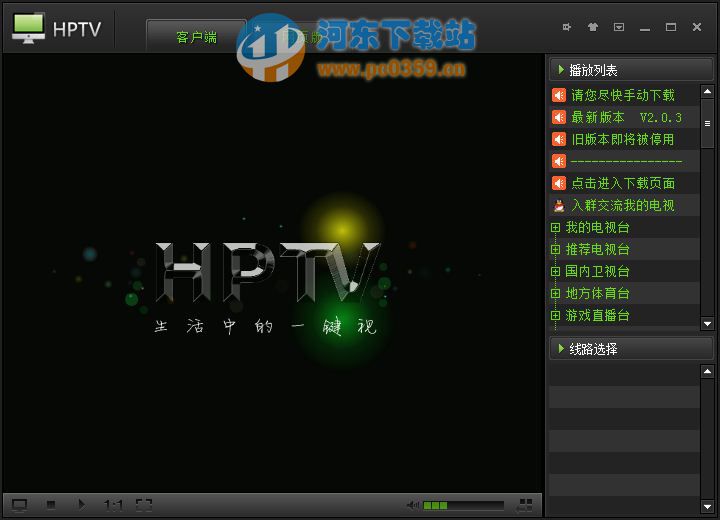The image size is (720, 520).
Task: Click playlist scrollbar up arrow
Action: [x=707, y=91]
